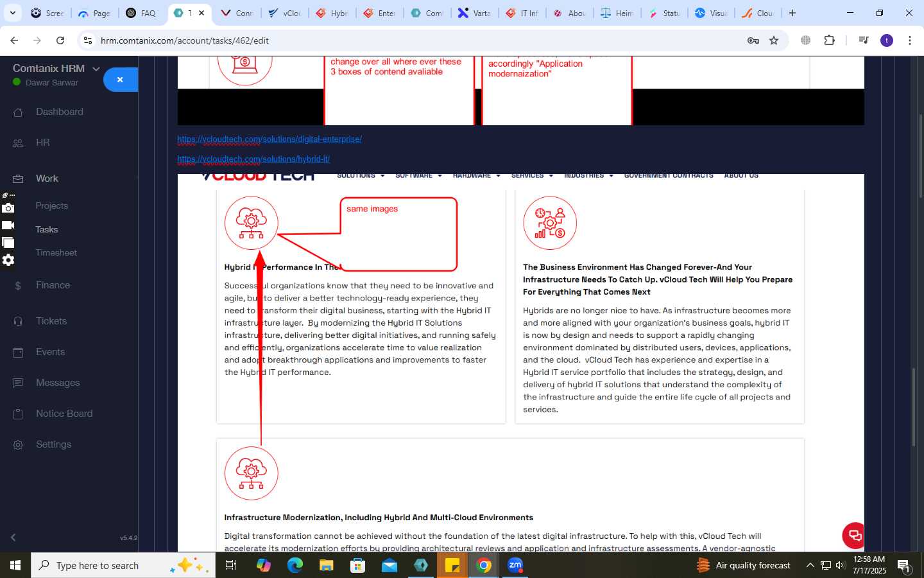Open the hybrid-it solutions link
Screen dimensions: 924x578
(x=253, y=159)
